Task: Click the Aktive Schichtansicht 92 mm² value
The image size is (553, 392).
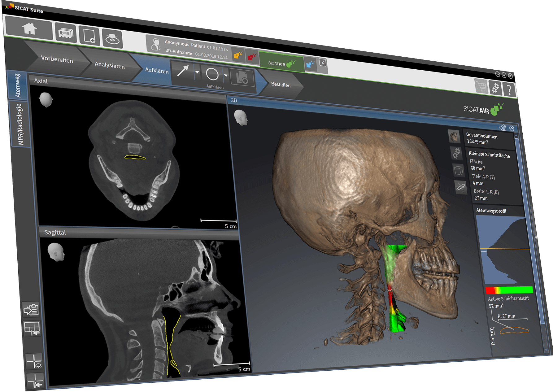Action: click(496, 306)
